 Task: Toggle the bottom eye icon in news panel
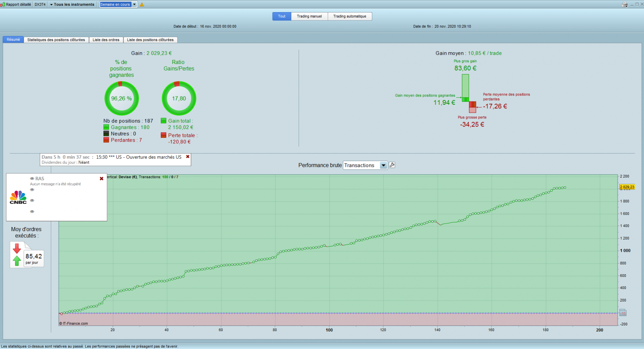(x=32, y=212)
